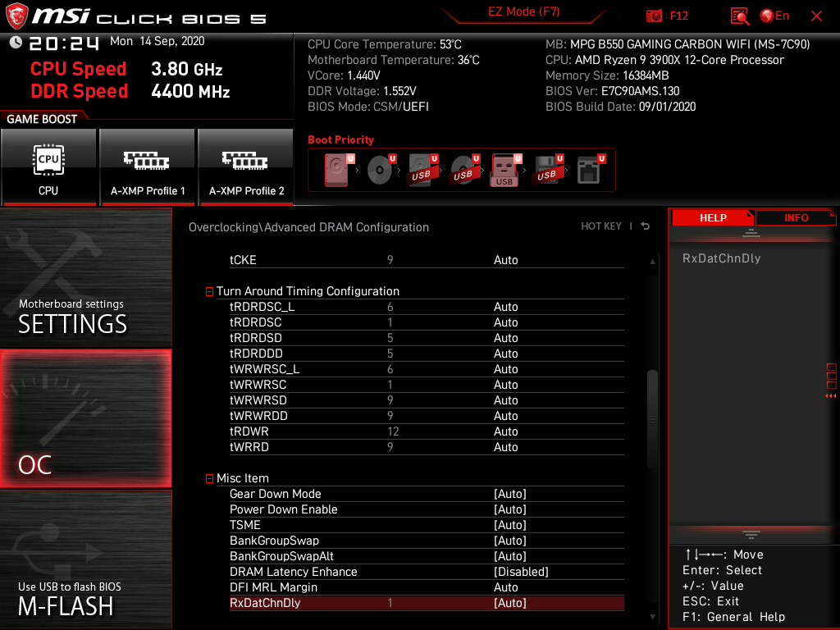Change DRAM Latency Enhance Disabled setting

point(521,572)
